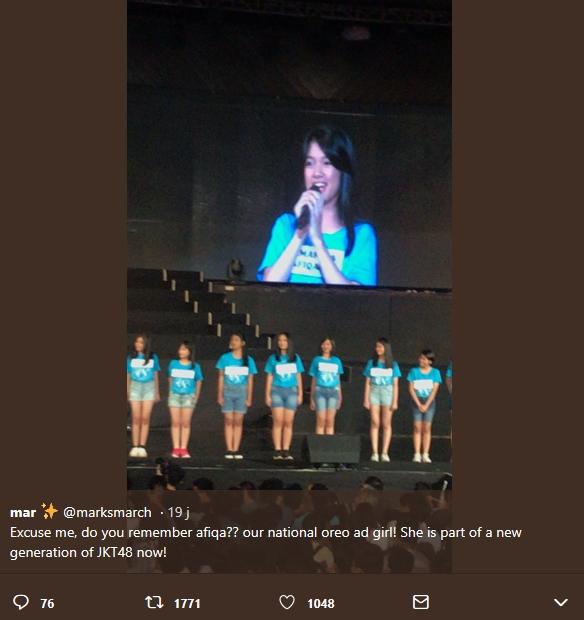The image size is (584, 620).
Task: Expand tweet options with the chevron arrow
Action: pos(561,602)
